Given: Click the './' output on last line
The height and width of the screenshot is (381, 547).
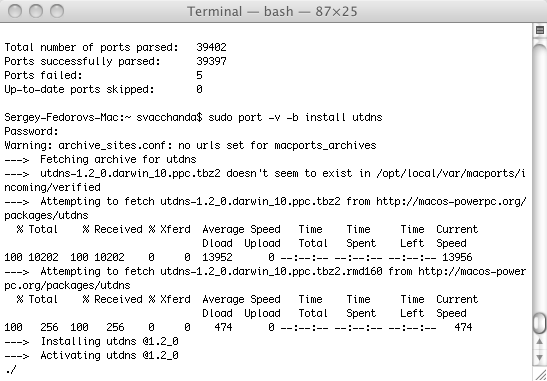Looking at the screenshot, I should [11, 369].
